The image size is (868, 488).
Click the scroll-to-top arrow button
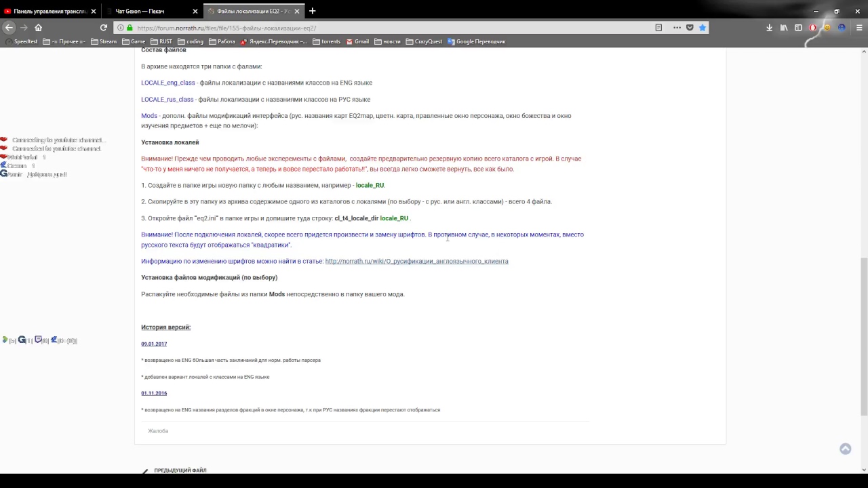(845, 449)
